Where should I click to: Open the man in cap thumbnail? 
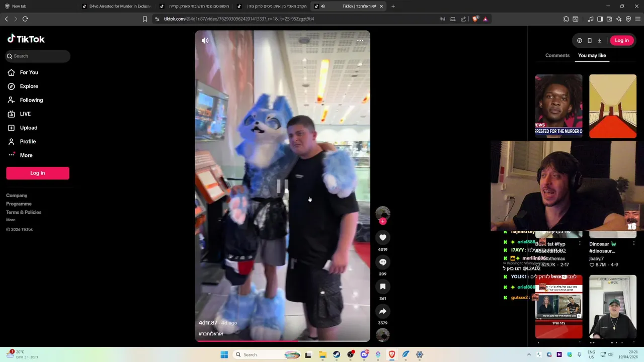point(613,307)
